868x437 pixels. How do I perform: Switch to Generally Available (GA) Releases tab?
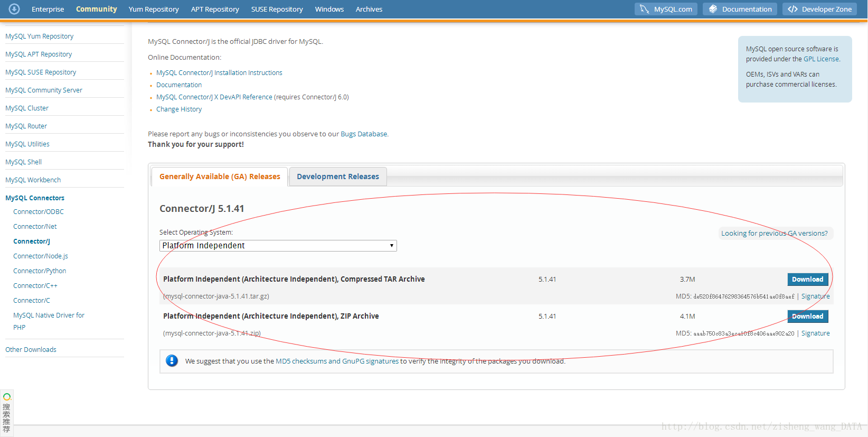(x=220, y=176)
